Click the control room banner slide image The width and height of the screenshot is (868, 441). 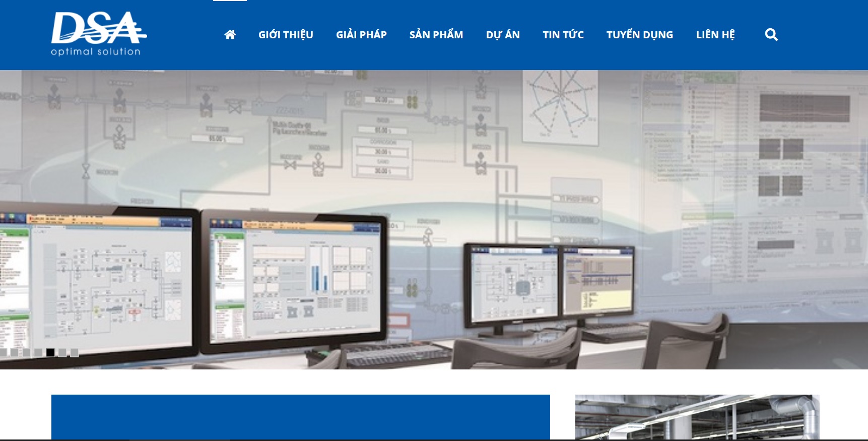(x=434, y=220)
